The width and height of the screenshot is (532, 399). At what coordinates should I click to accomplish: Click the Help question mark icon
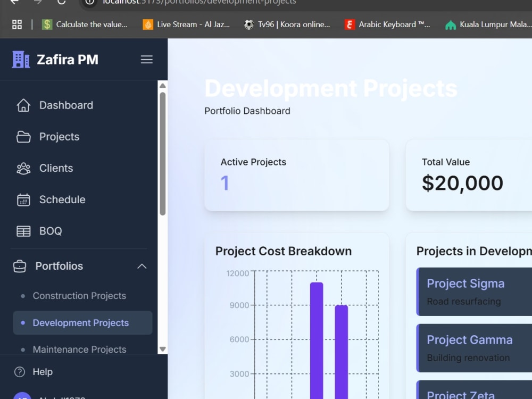coord(20,372)
